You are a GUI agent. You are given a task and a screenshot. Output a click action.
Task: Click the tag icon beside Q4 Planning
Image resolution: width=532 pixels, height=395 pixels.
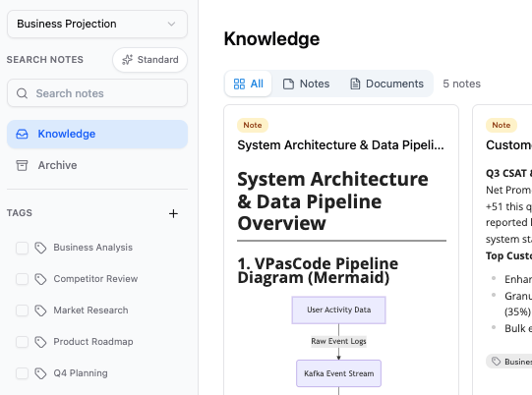(x=40, y=373)
